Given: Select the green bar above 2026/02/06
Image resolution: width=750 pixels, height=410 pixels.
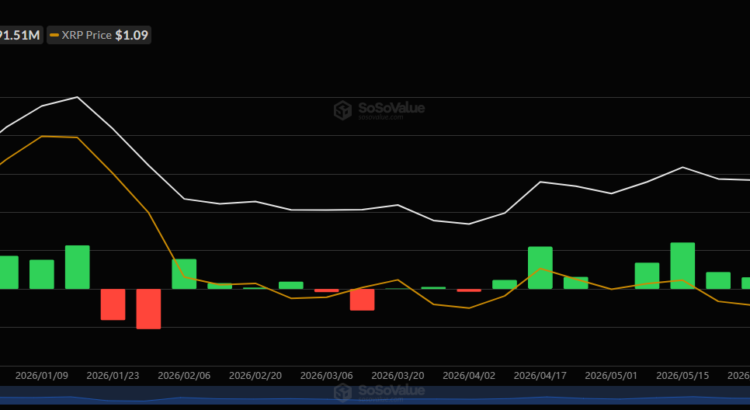Looking at the screenshot, I should pyautogui.click(x=184, y=274).
